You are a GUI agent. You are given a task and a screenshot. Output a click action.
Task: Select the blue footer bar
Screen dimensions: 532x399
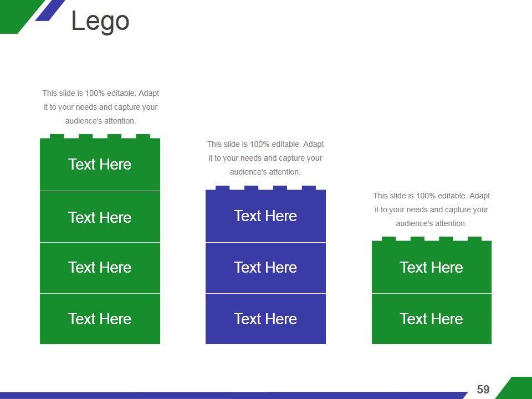pyautogui.click(x=222, y=395)
